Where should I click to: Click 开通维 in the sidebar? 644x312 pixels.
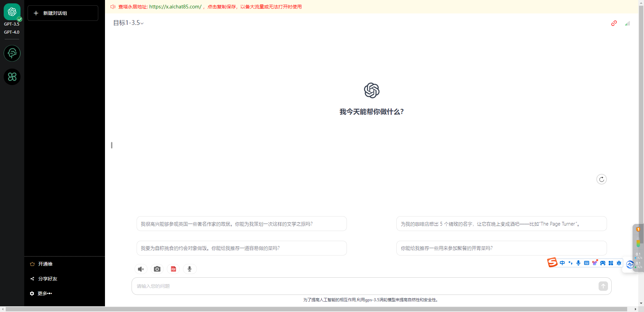pos(44,264)
